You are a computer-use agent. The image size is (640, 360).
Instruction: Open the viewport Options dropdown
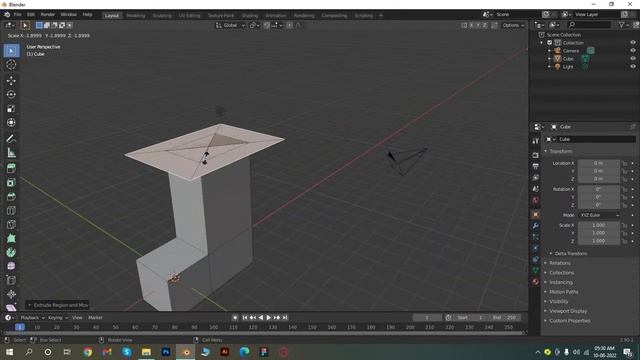click(513, 25)
